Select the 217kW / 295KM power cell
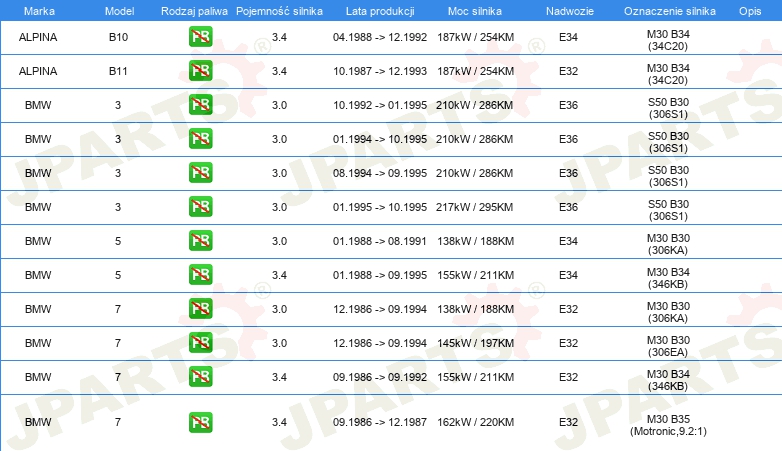The height and width of the screenshot is (451, 782). 475,207
